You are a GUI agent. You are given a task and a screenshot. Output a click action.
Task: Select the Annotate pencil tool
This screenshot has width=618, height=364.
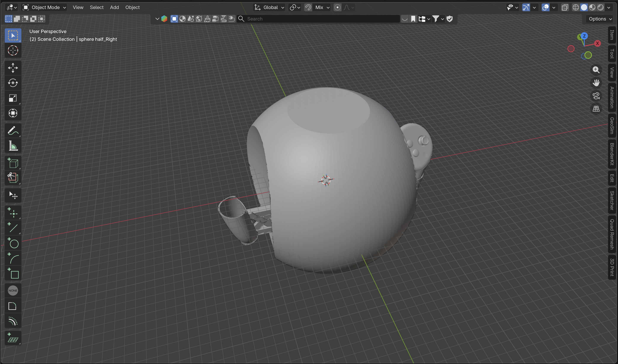click(13, 131)
